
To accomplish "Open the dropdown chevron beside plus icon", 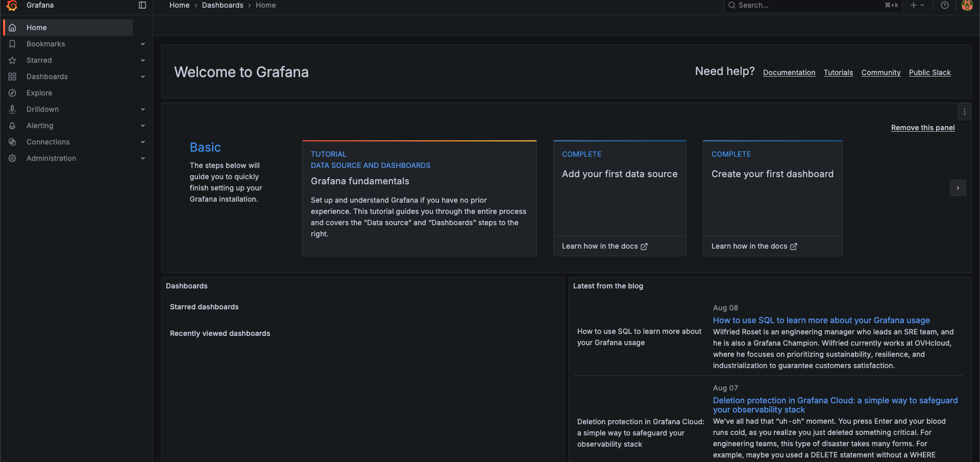I will point(922,5).
